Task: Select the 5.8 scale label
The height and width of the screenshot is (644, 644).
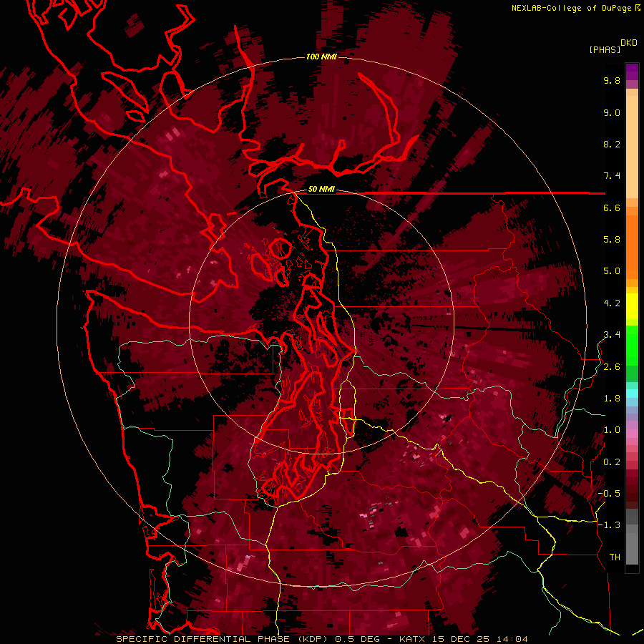Action: pyautogui.click(x=612, y=240)
